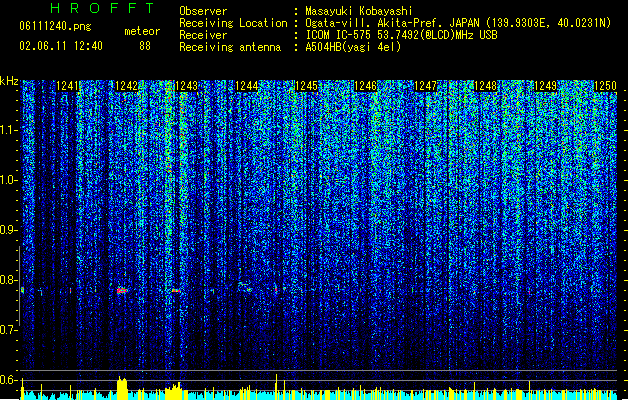Image resolution: width=629 pixels, height=400 pixels.
Task: Click the 1247 time marker
Action: click(425, 86)
